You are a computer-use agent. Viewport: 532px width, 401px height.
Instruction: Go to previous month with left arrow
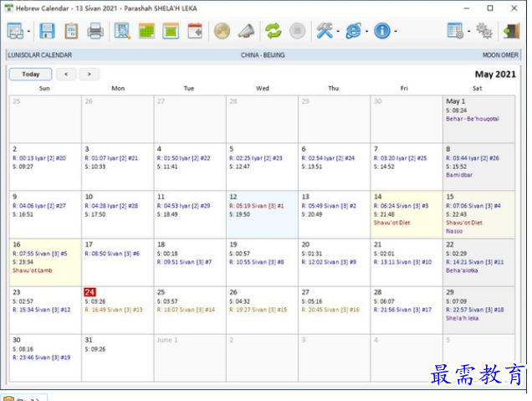tap(66, 74)
